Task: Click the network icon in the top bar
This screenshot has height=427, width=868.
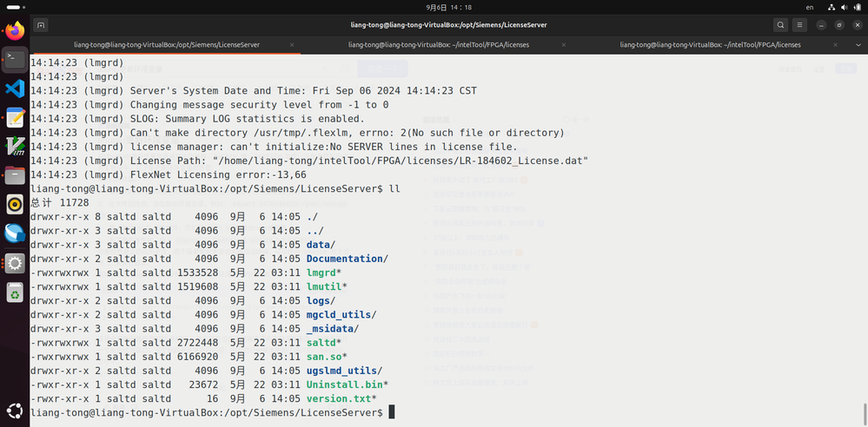Action: click(832, 7)
